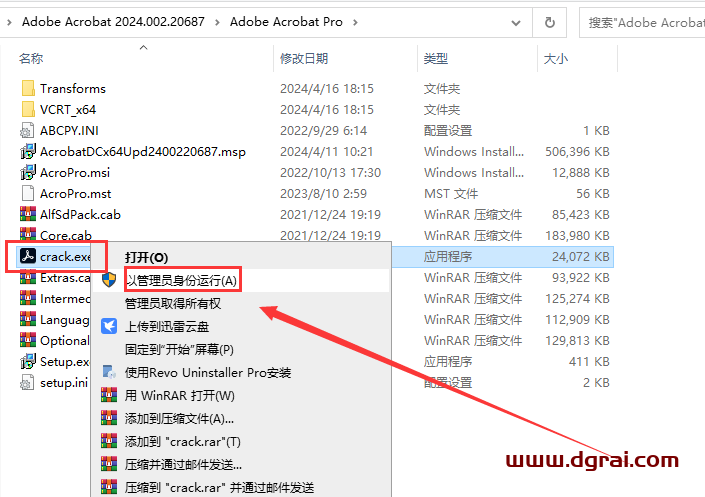Click the VCRT_x64 folder icon
The image size is (705, 497).
[x=28, y=109]
